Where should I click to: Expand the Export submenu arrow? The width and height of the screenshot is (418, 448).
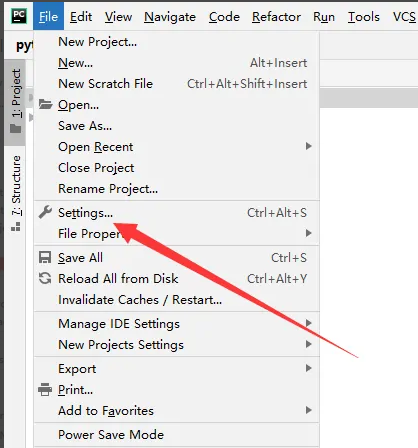[309, 368]
